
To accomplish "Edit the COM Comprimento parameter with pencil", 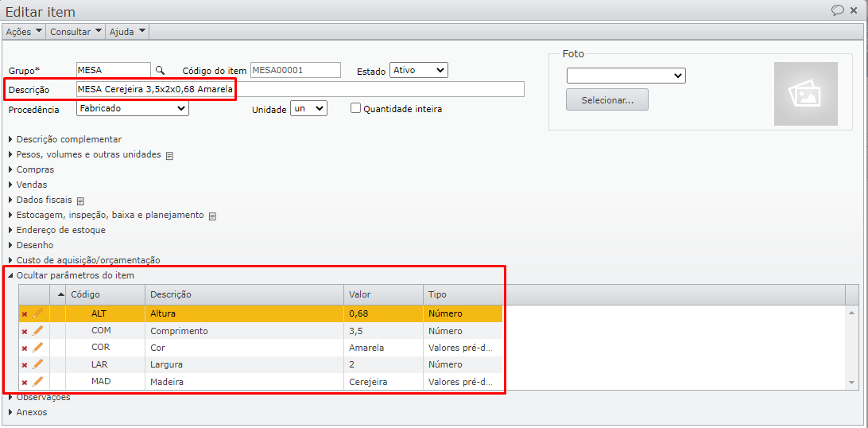I will click(37, 331).
